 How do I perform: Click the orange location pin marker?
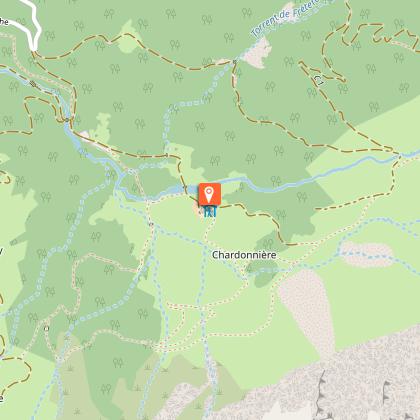coord(210,194)
